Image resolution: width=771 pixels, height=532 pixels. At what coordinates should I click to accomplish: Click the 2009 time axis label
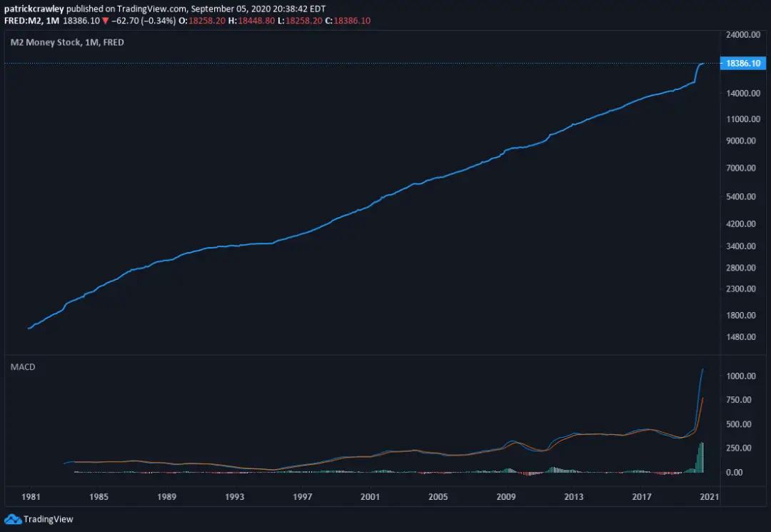click(506, 496)
